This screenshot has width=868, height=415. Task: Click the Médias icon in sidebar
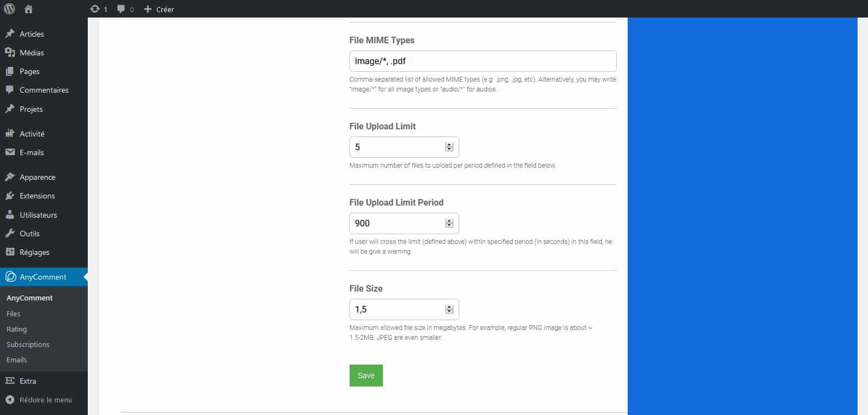[x=10, y=53]
